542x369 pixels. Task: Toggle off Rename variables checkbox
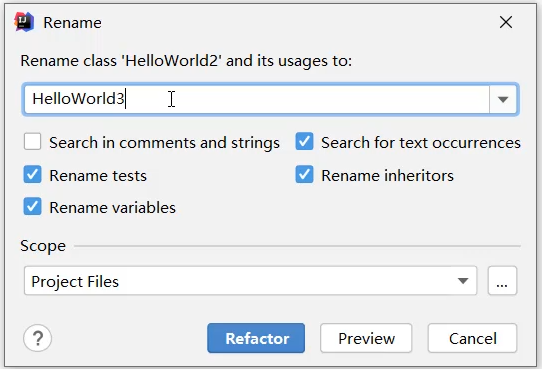(x=32, y=207)
